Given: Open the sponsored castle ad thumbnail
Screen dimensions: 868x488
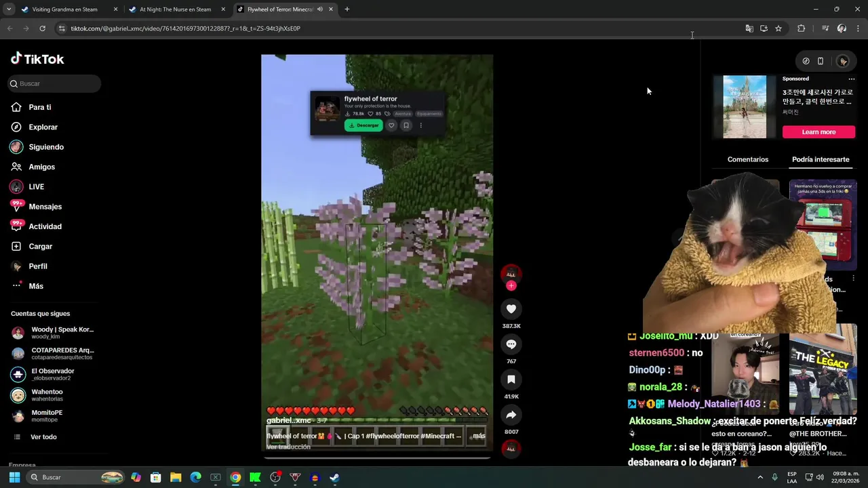Looking at the screenshot, I should [745, 106].
